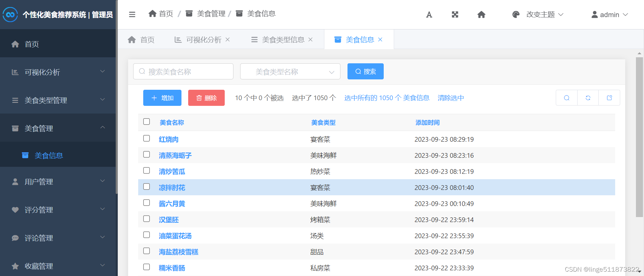Image resolution: width=644 pixels, height=276 pixels.
Task: Click the breadcrumb 首页 house icon
Action: point(153,13)
